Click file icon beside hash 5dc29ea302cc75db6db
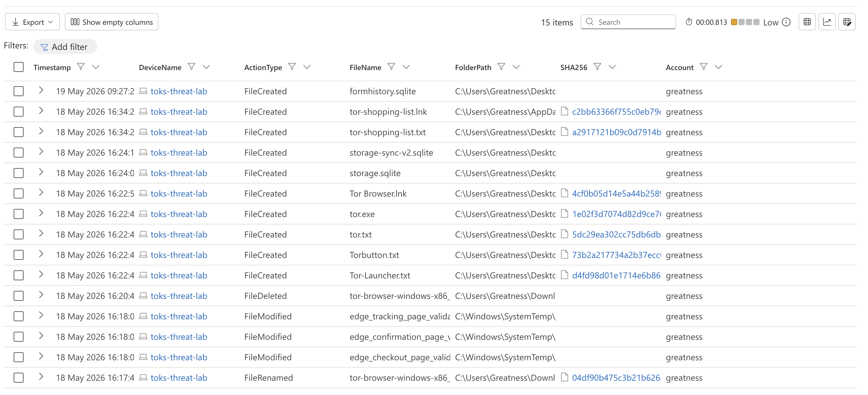868x395 pixels. pos(565,234)
